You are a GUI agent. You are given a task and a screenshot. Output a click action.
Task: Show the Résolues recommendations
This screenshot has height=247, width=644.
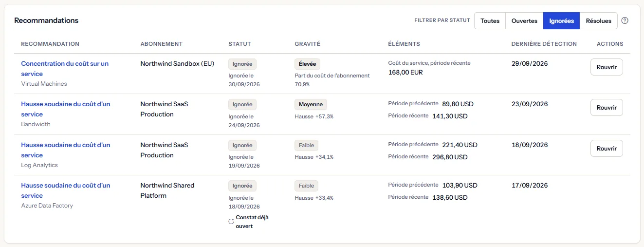[x=598, y=21]
